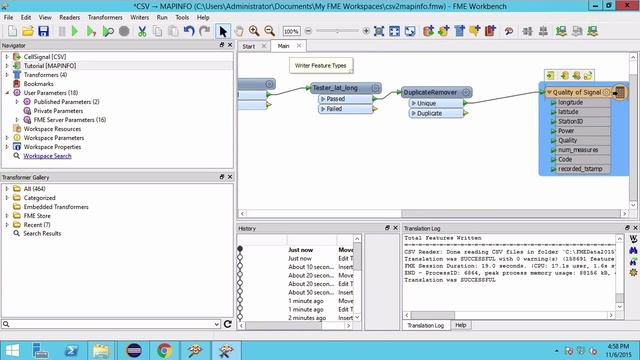Image resolution: width=640 pixels, height=360 pixels.
Task: Click the first green FME Server toolbar icon
Action: (561, 31)
